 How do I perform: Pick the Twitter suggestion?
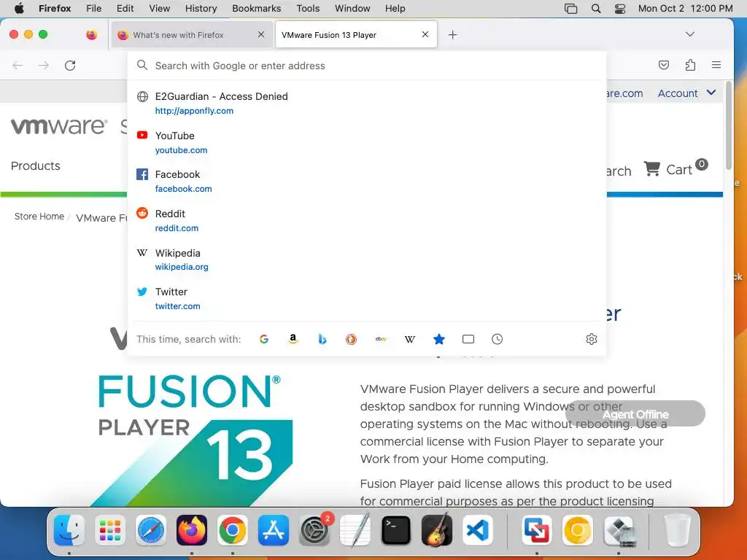[367, 298]
